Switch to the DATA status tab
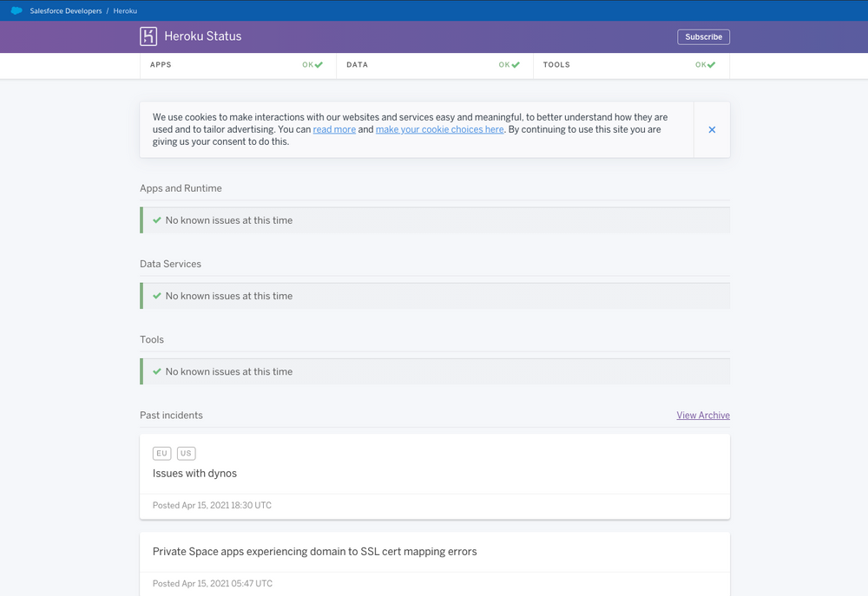The image size is (868, 596). pos(357,64)
